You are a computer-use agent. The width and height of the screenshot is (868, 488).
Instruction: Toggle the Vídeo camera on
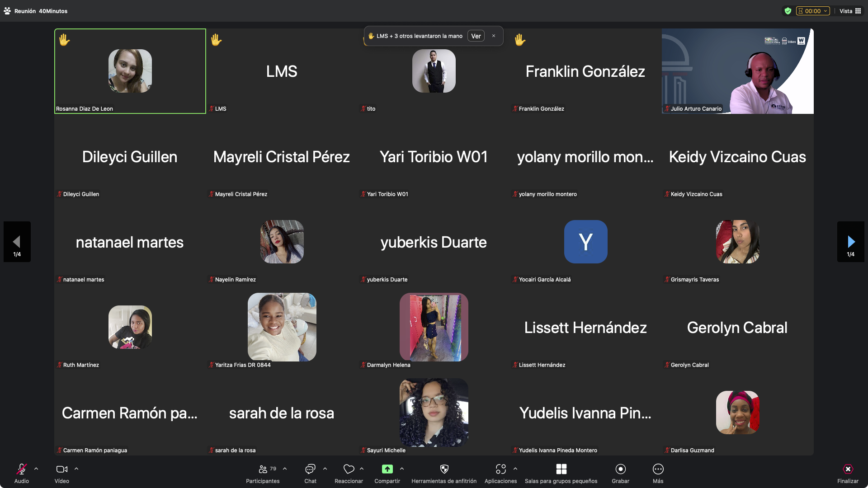point(61,469)
